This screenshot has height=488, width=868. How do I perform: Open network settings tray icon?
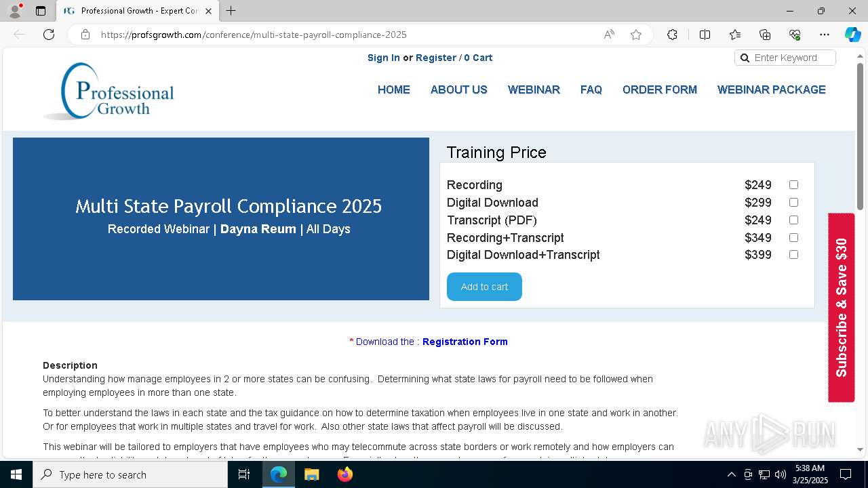pyautogui.click(x=764, y=474)
